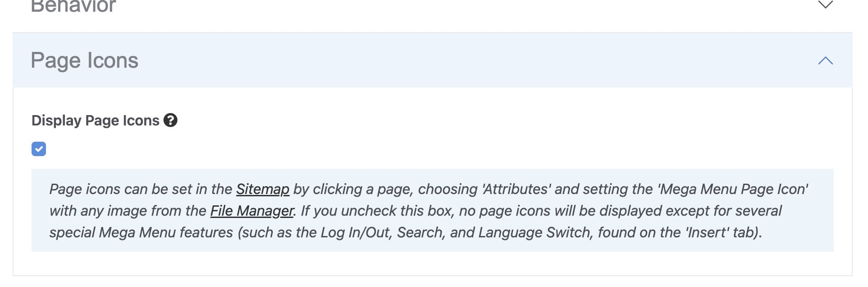
Task: Collapse the Page Icons section chevron
Action: (825, 60)
